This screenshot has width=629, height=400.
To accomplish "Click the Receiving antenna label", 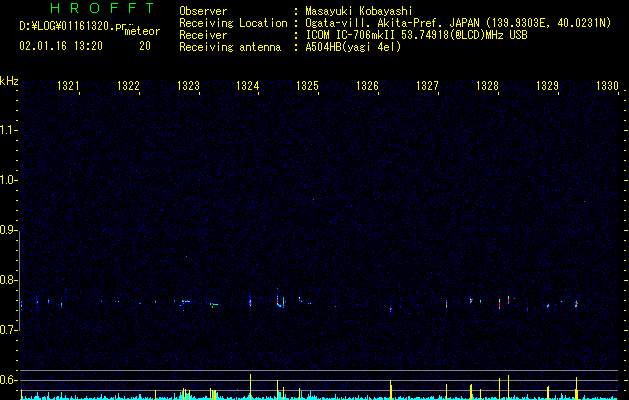I will pos(230,47).
